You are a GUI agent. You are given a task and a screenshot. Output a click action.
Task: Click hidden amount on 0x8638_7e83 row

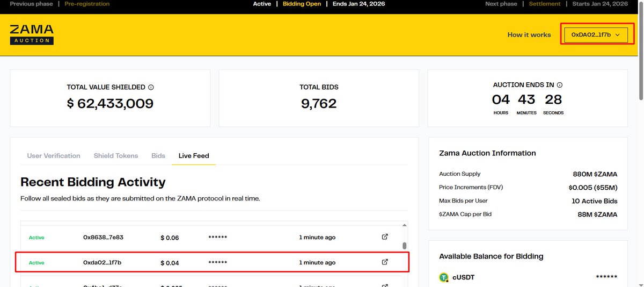coord(217,238)
